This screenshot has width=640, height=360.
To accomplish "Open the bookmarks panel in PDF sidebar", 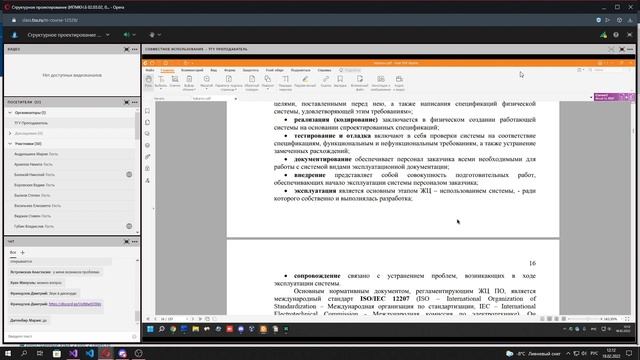I will click(x=147, y=111).
